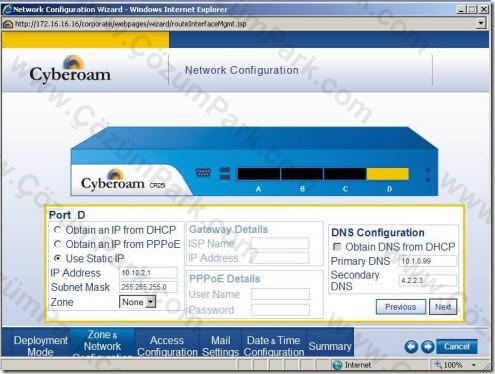Click the Next button
The width and height of the screenshot is (495, 374).
tap(443, 307)
